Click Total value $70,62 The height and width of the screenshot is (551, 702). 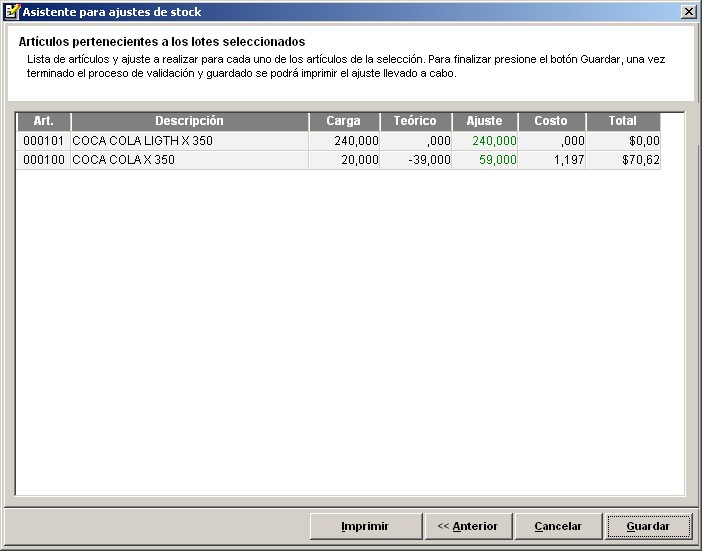(623, 160)
